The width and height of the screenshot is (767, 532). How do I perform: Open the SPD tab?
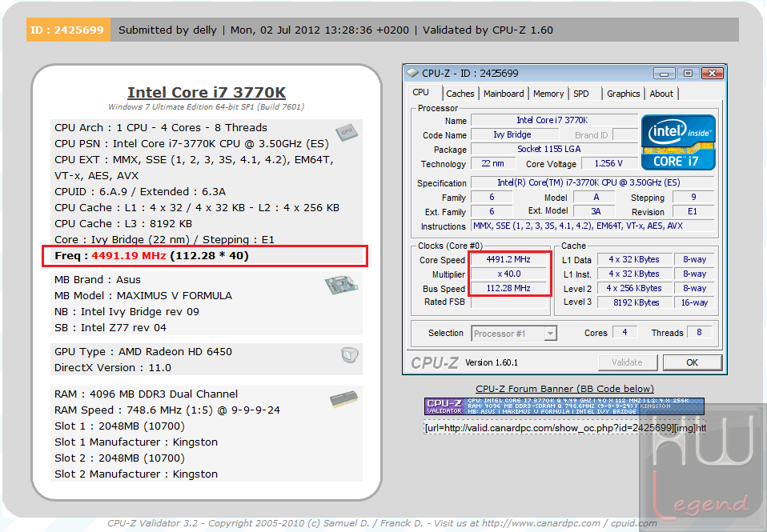(x=581, y=94)
